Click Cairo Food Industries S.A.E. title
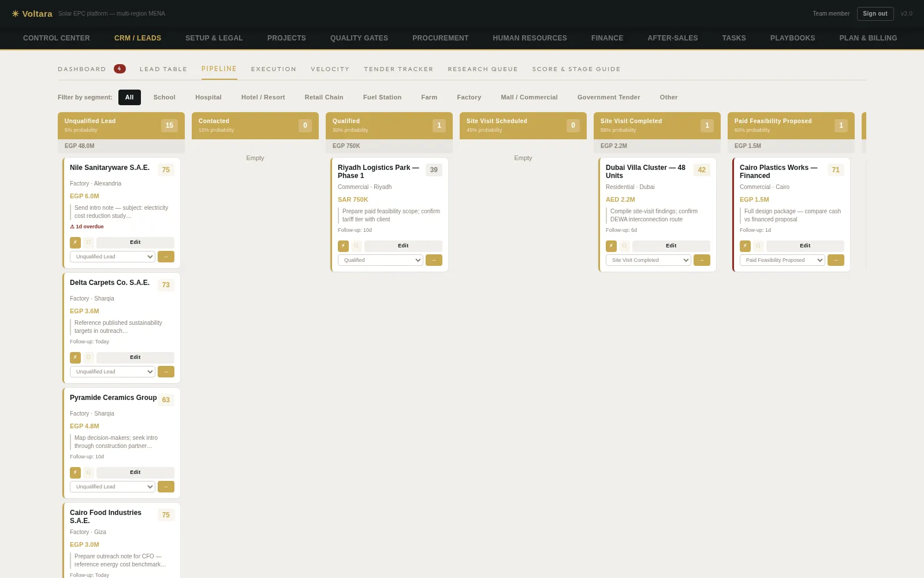The height and width of the screenshot is (578, 924). coord(106,517)
